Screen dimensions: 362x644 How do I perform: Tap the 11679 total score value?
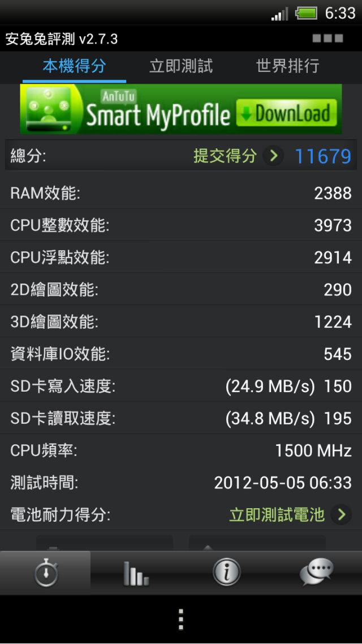tap(323, 156)
